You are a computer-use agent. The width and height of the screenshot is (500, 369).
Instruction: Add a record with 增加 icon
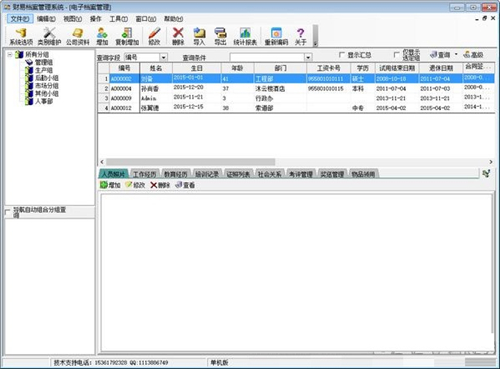pos(102,36)
